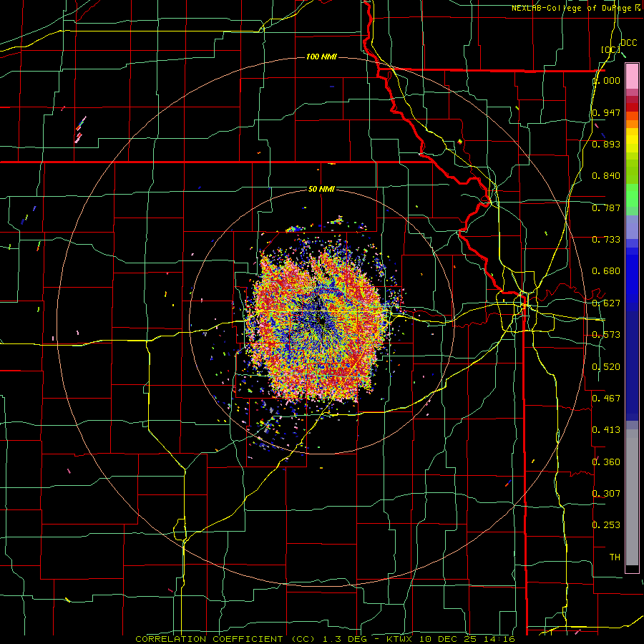This screenshot has width=644, height=644.
Task: Click the 100 NMI range ring label
Action: click(321, 57)
